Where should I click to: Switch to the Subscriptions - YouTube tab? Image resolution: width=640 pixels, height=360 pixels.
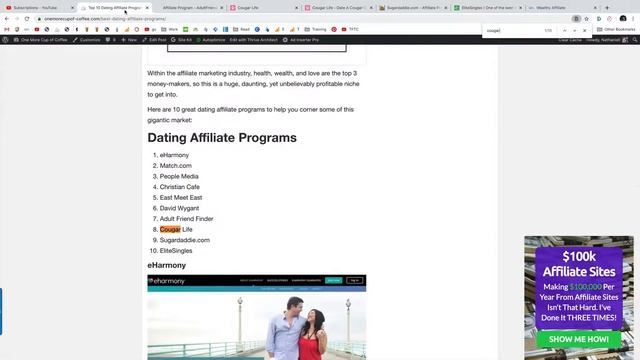point(39,8)
